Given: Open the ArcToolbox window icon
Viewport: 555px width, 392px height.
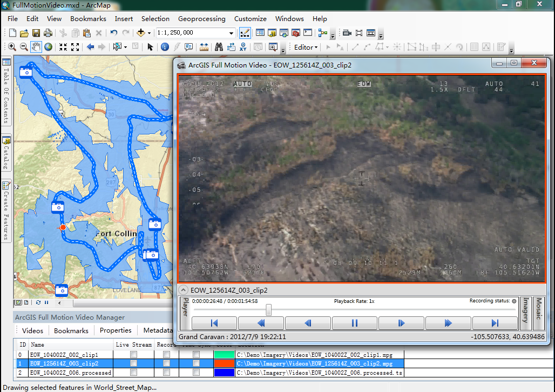Looking at the screenshot, I should click(x=296, y=33).
